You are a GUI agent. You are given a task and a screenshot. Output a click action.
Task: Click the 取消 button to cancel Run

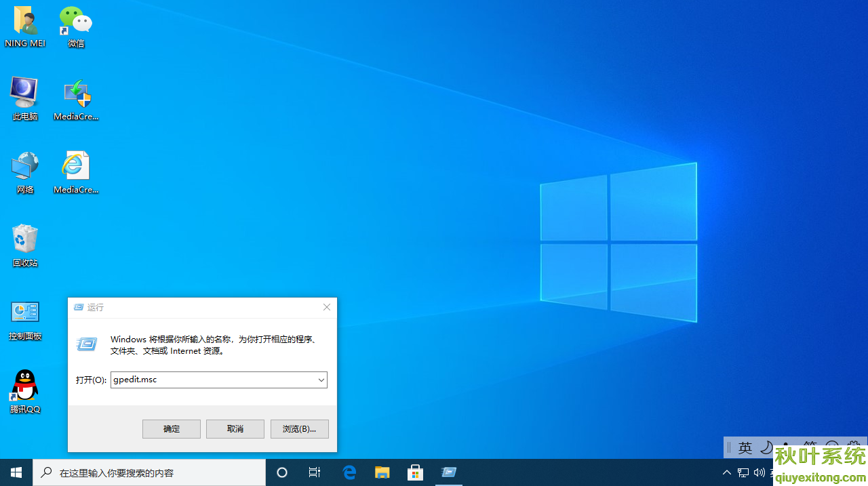tap(235, 429)
